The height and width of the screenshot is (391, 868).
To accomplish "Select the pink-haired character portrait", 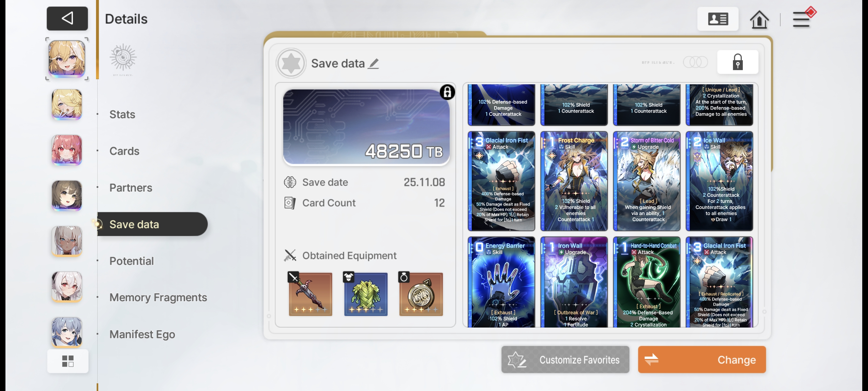I will tap(67, 150).
